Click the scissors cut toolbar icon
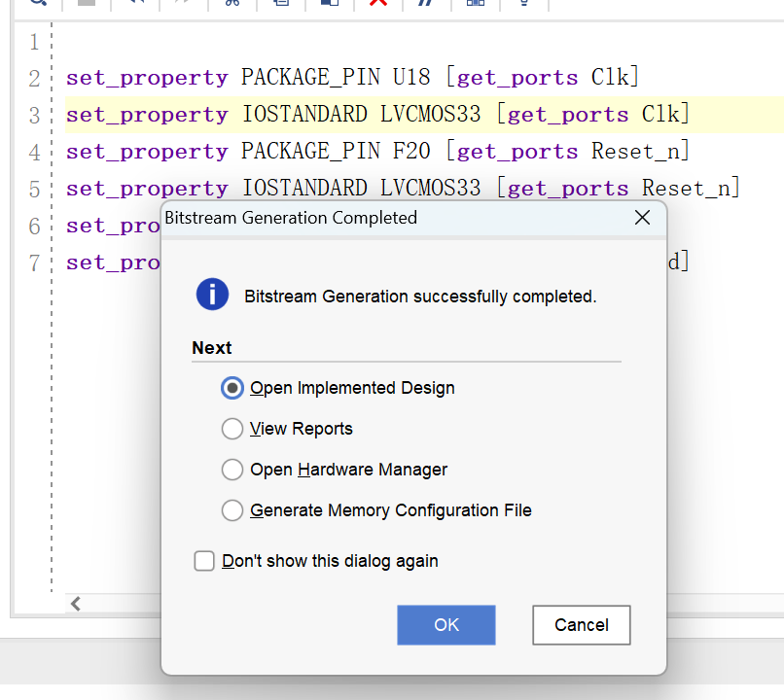 [232, 2]
